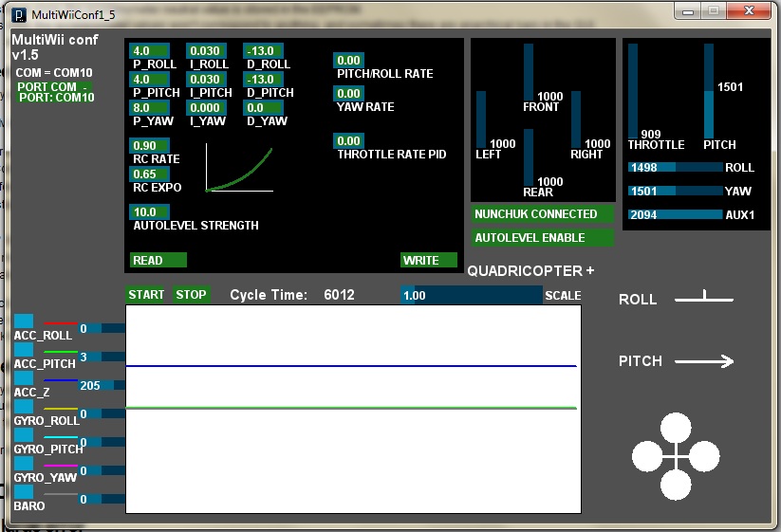The width and height of the screenshot is (781, 532).
Task: Toggle the GYRO_PITCH graph square
Action: click(x=24, y=434)
